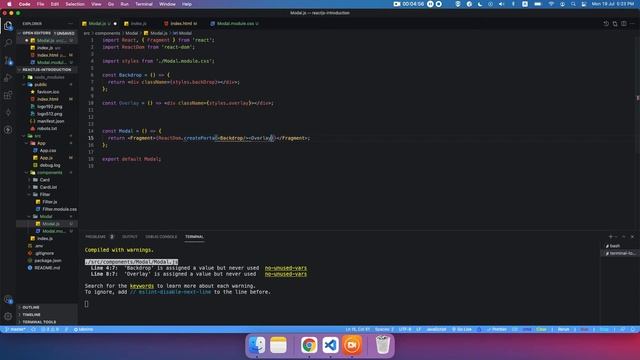The height and width of the screenshot is (360, 640).
Task: Open Notes app from the dock
Action: (x=278, y=345)
